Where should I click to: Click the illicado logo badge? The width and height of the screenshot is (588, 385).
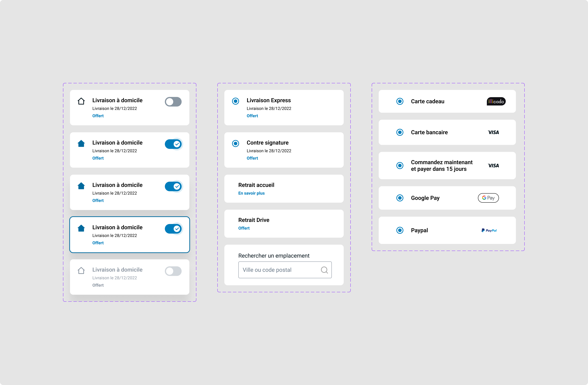pos(496,101)
